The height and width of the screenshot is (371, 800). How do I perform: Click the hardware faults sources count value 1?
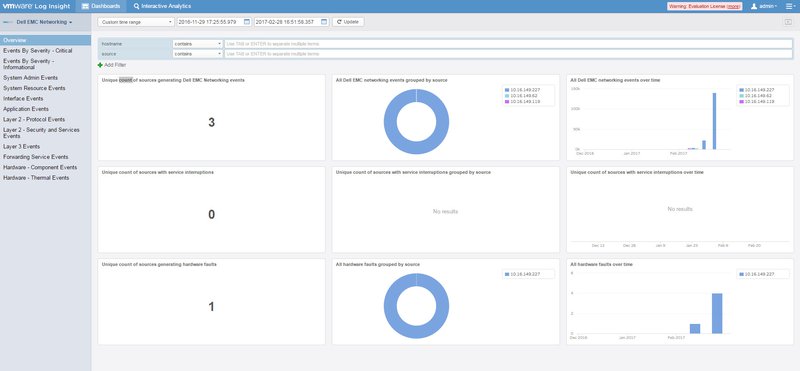tap(211, 307)
